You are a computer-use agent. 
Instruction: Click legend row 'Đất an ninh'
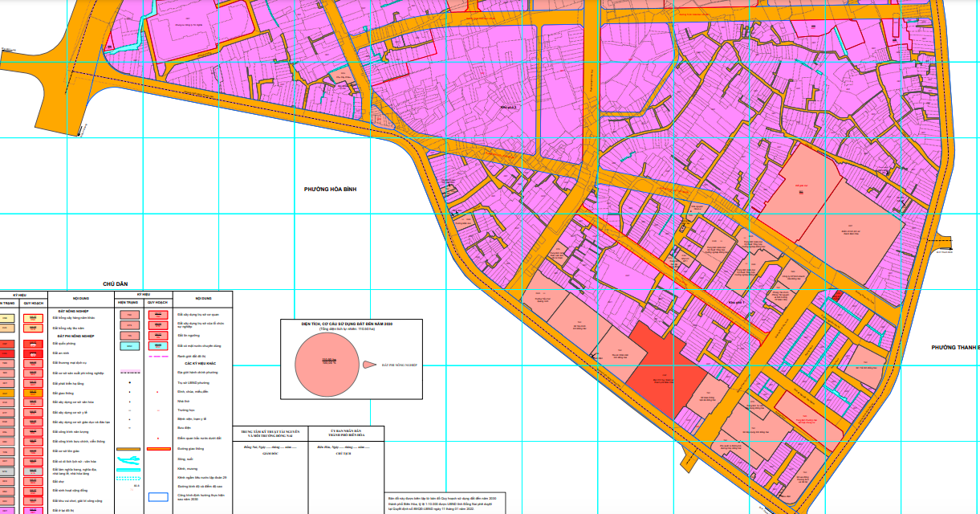coord(61,353)
